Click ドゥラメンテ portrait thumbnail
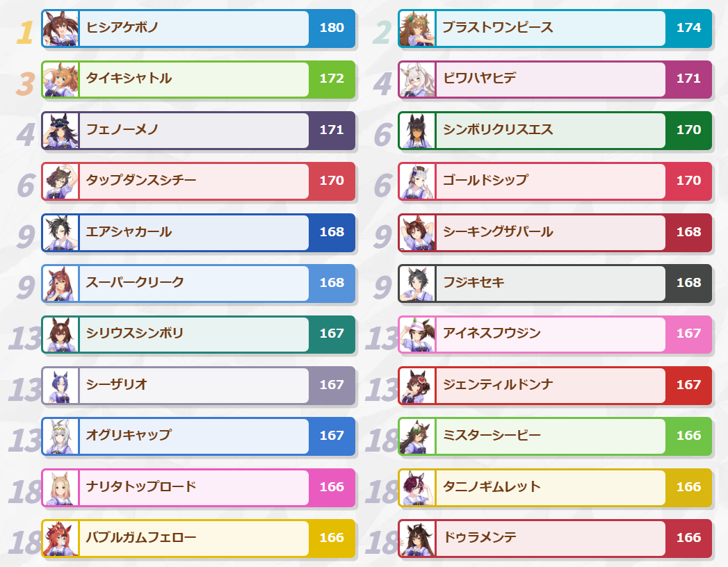This screenshot has width=728, height=567. [x=417, y=539]
